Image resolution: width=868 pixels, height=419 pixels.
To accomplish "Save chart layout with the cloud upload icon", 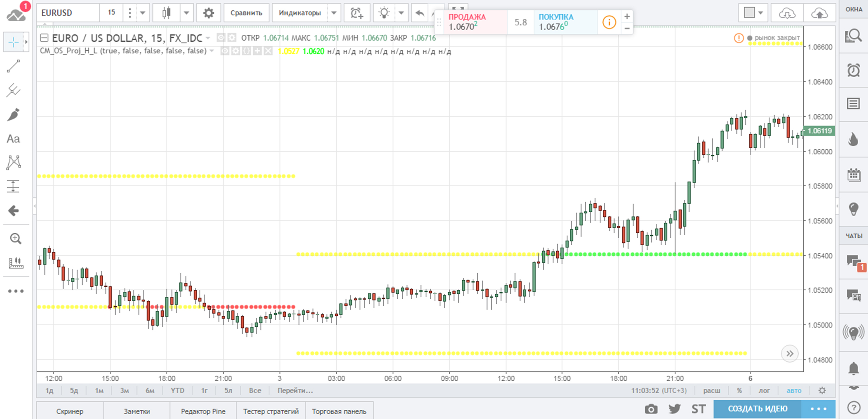I will [819, 13].
